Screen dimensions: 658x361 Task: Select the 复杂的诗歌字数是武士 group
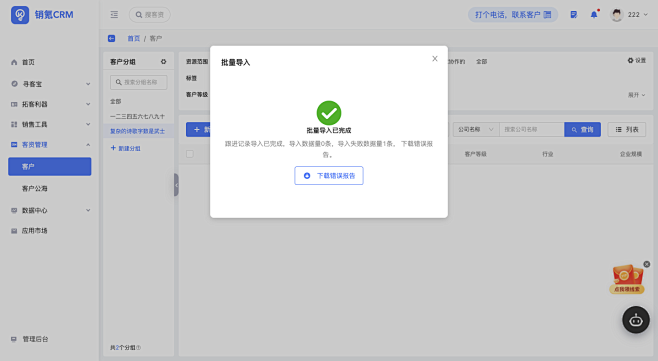pos(138,131)
